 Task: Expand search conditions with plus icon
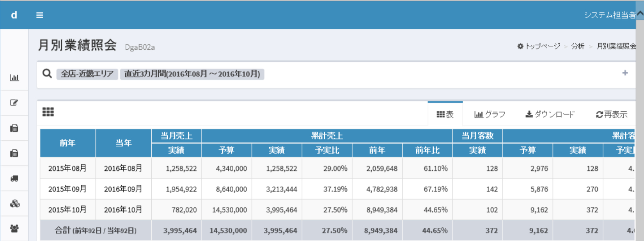pos(625,73)
